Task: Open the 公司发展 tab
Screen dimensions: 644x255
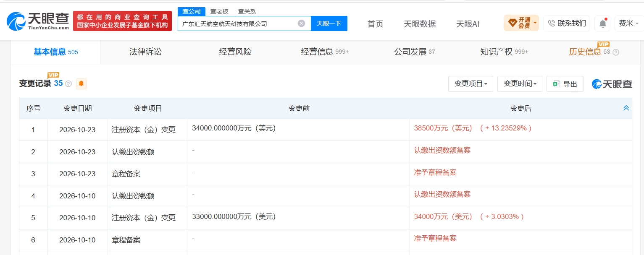Action: (x=415, y=52)
